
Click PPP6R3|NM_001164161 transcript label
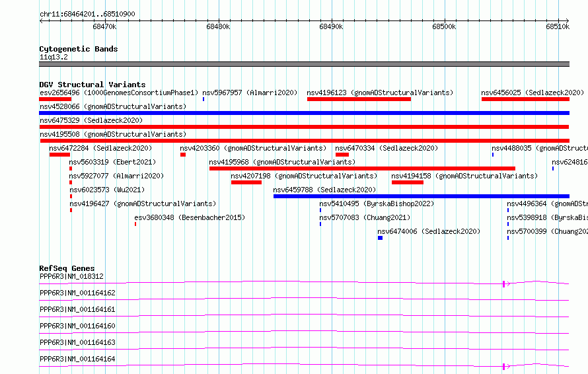tap(77, 309)
